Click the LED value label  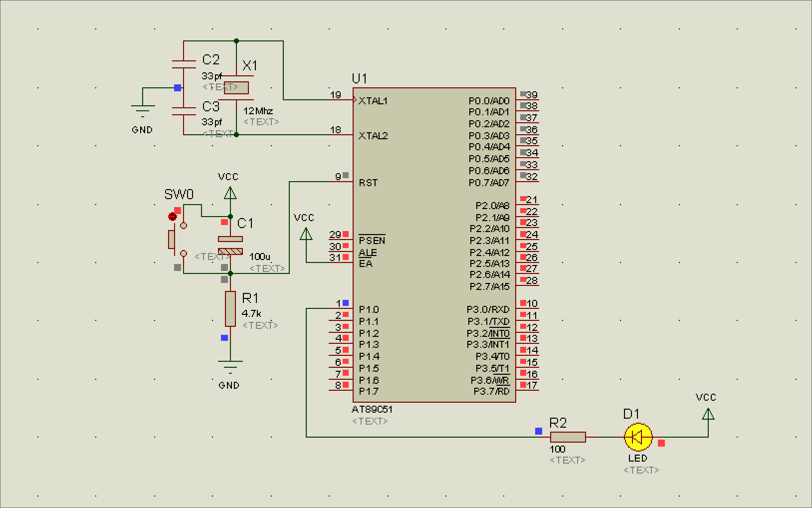point(638,458)
